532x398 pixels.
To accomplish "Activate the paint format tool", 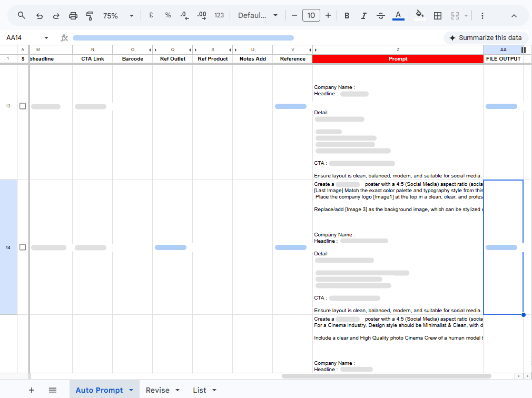I will coord(90,16).
